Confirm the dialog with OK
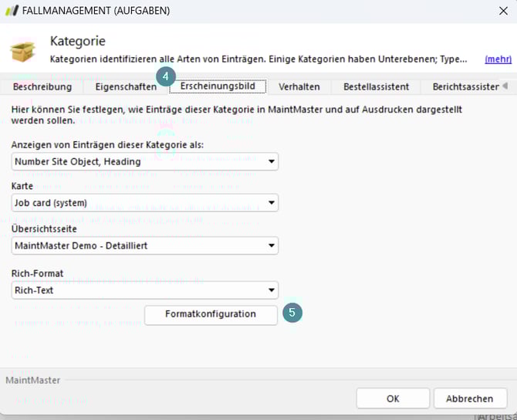This screenshot has width=517, height=420. coord(392,398)
